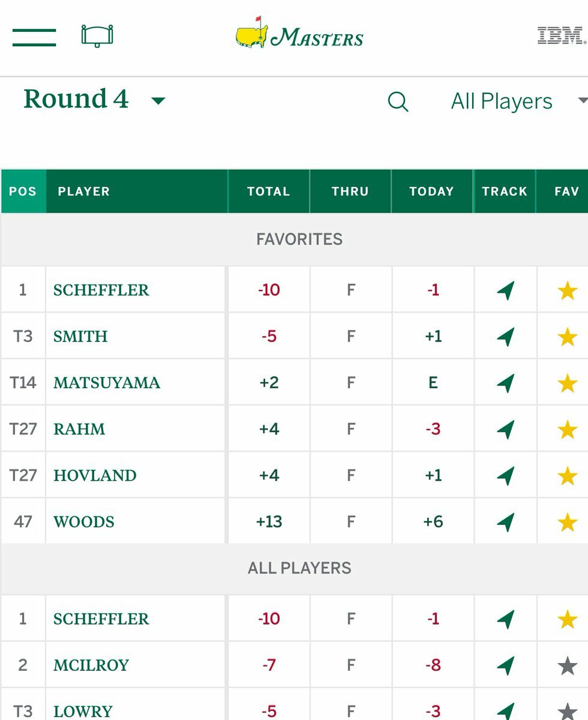Track Rahm using the track arrow
This screenshot has width=588, height=720.
click(x=506, y=429)
